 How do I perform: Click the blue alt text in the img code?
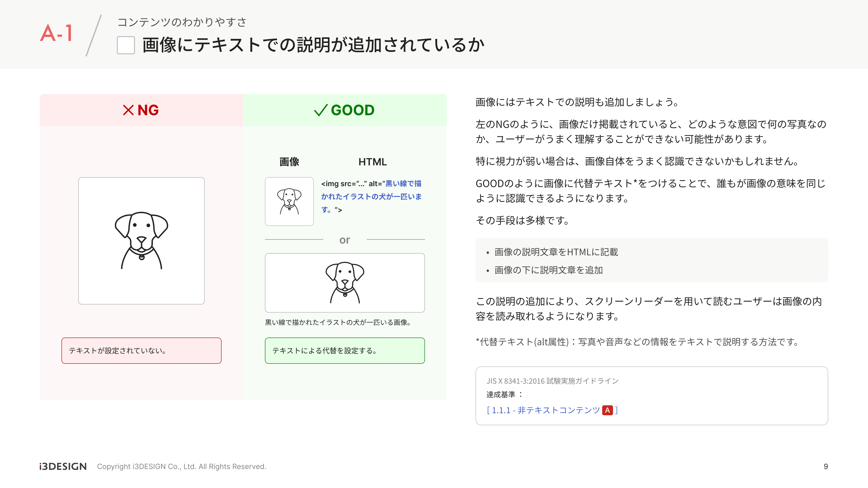click(371, 196)
